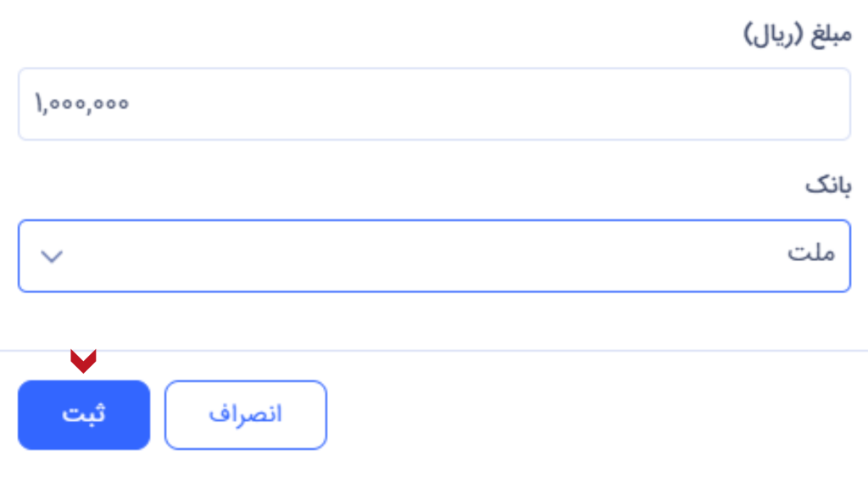Click the مبلغ (ریال) field label

[796, 36]
